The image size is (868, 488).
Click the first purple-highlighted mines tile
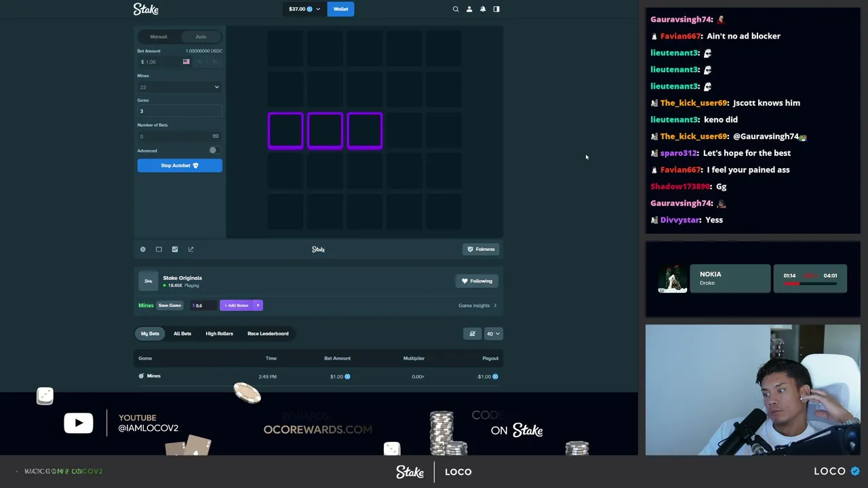[x=285, y=131]
